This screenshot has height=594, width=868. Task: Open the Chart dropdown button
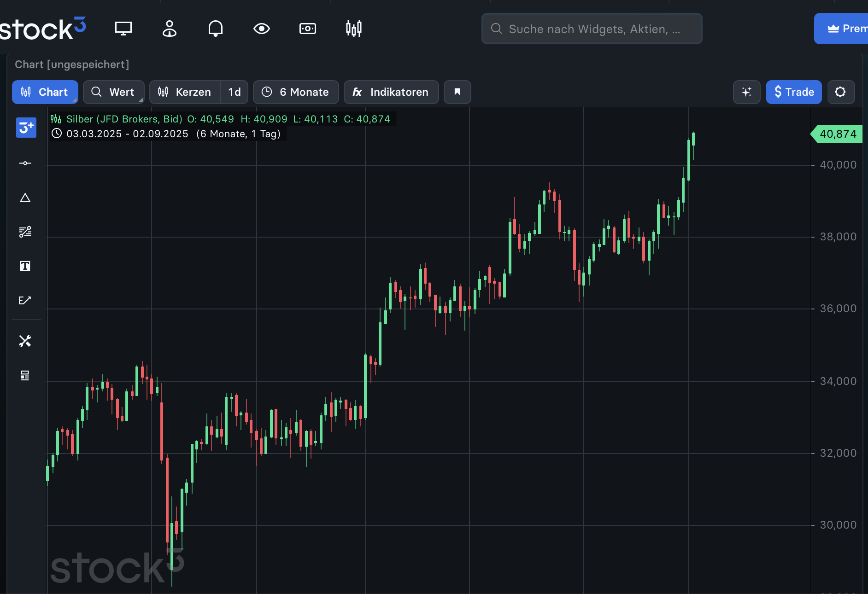point(45,92)
